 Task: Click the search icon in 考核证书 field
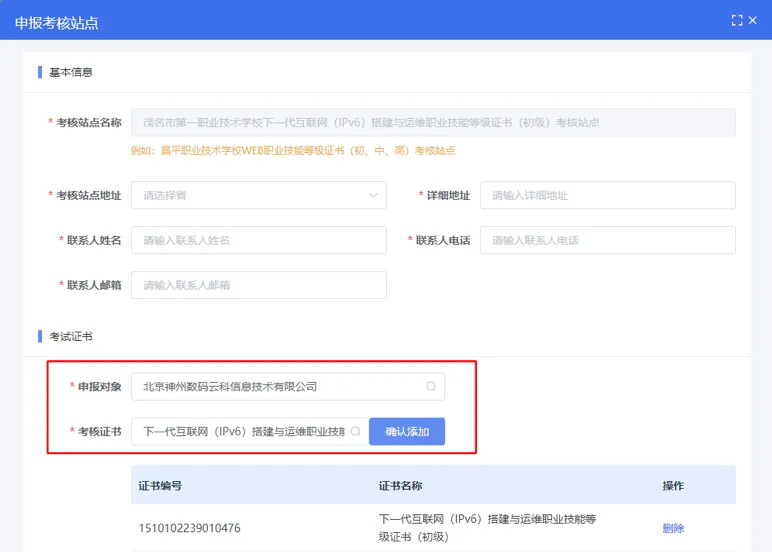(355, 431)
